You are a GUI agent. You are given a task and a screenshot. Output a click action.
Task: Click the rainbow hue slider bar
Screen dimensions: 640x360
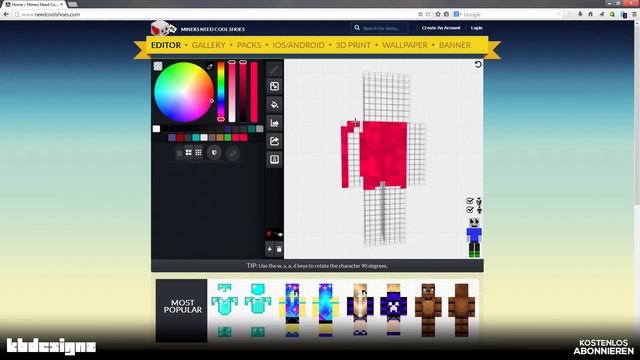coord(221,91)
